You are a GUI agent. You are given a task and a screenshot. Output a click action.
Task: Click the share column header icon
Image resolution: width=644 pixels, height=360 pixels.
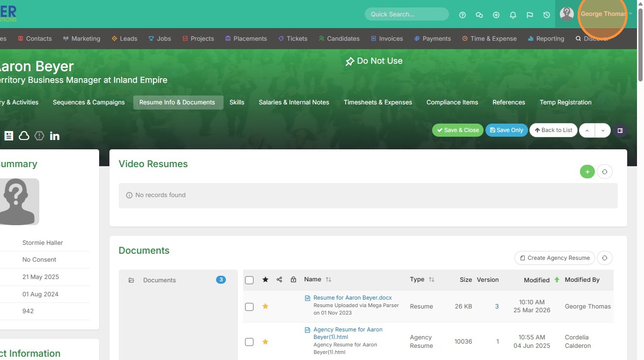point(279,279)
